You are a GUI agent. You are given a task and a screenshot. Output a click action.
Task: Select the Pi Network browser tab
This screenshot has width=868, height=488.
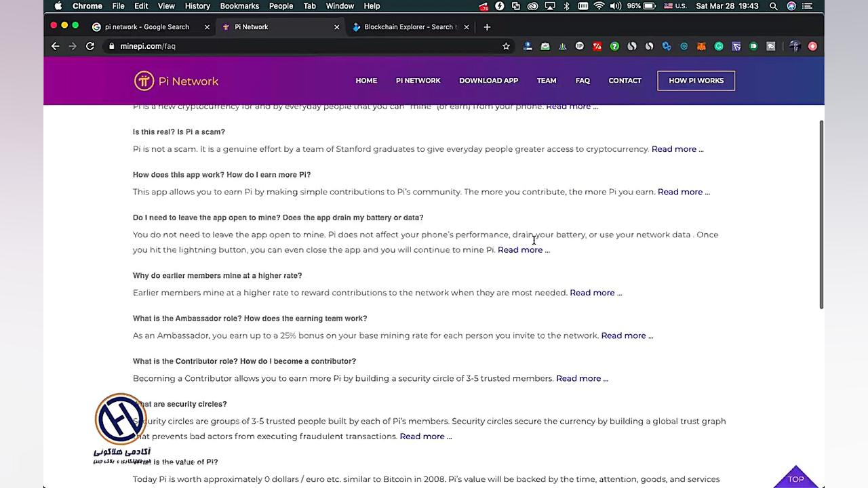[279, 27]
